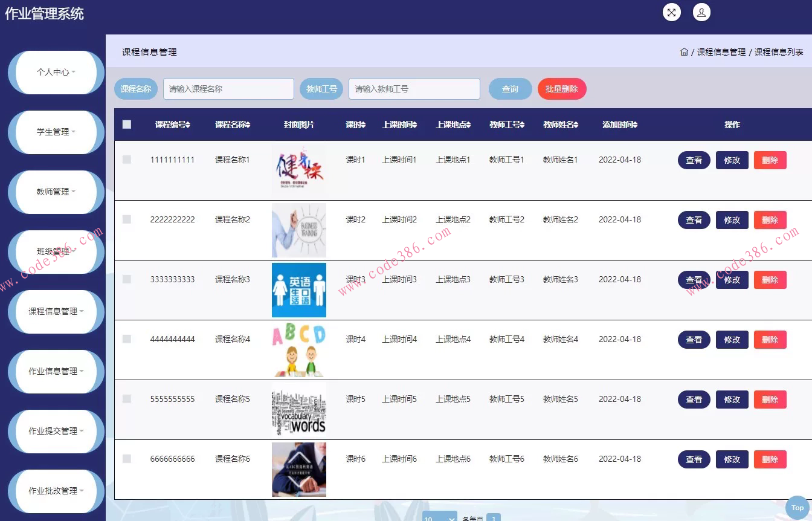
Task: Check the row checkbox for 课程名称1
Action: (x=126, y=160)
